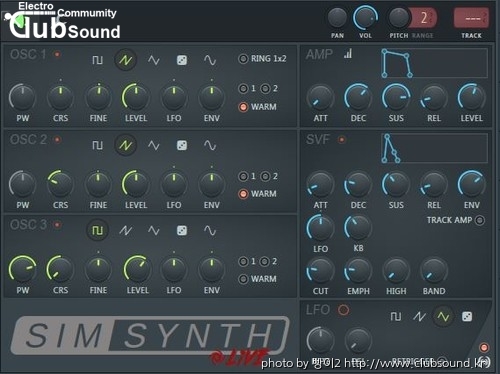
Task: Select OSC 1 triangle waveform icon
Action: click(154, 60)
